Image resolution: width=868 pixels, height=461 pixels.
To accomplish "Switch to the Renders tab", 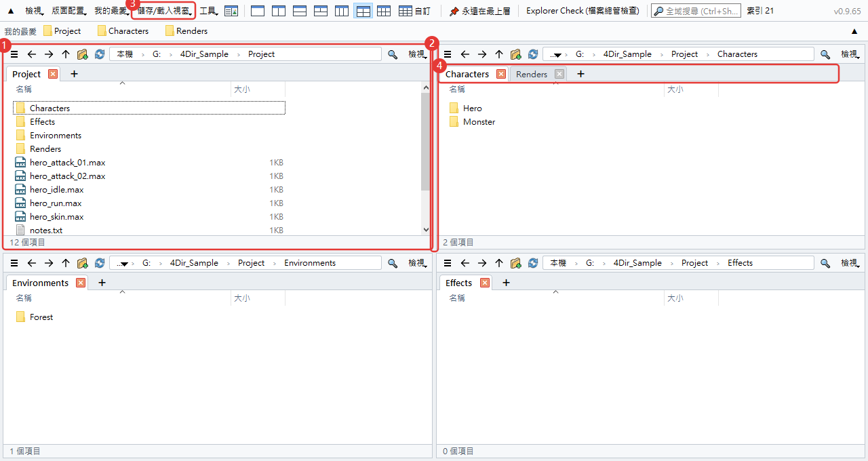I will 532,75.
